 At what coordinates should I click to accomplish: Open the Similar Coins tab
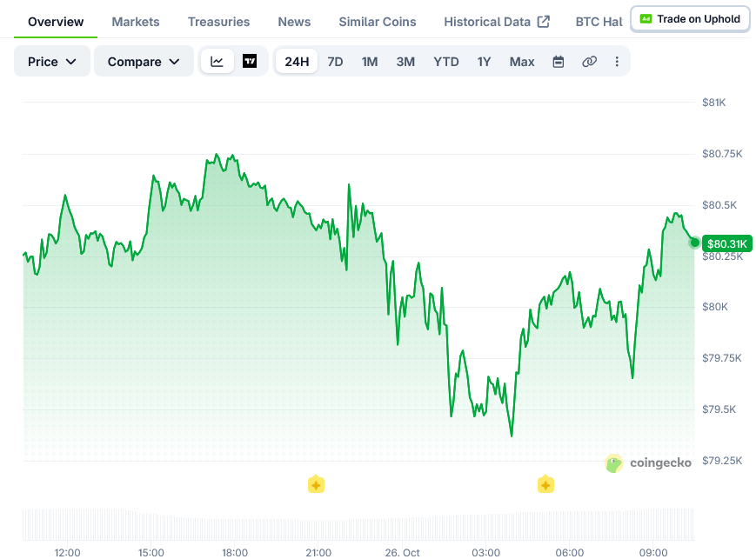tap(377, 22)
